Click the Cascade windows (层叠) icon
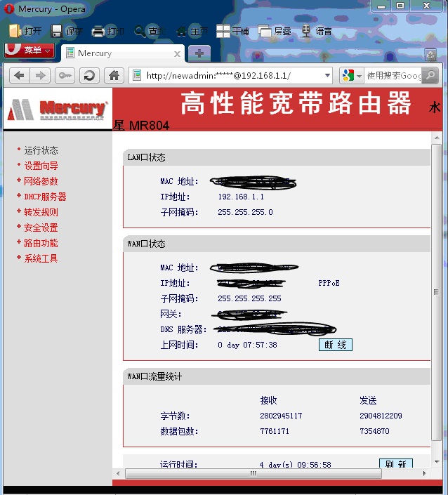 (265, 32)
